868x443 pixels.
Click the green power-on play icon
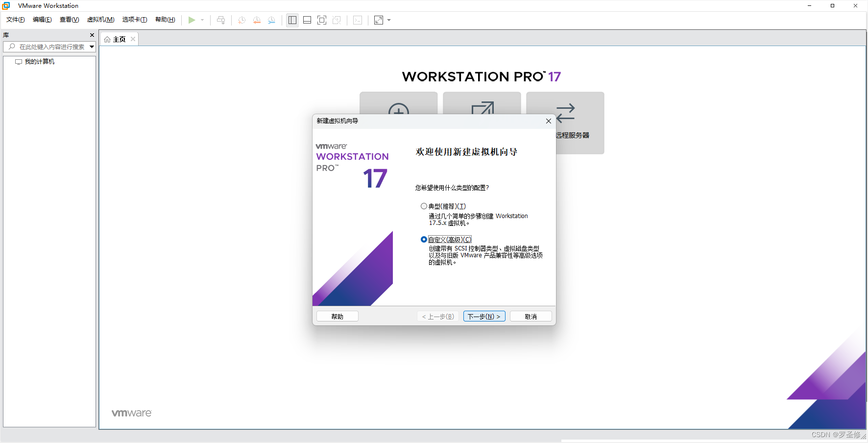[x=192, y=20]
